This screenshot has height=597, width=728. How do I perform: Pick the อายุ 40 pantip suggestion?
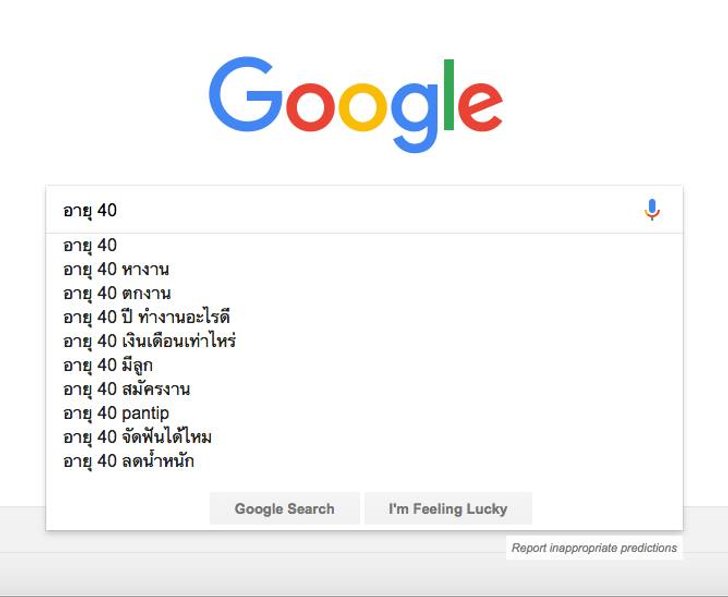(x=364, y=413)
